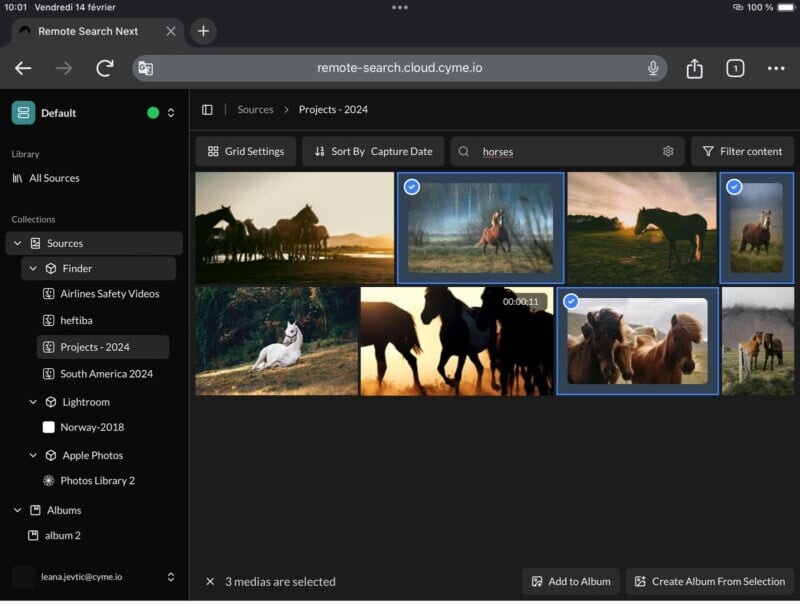Viewport: 800px width, 612px height.
Task: Click Create Album From Selection
Action: point(710,582)
